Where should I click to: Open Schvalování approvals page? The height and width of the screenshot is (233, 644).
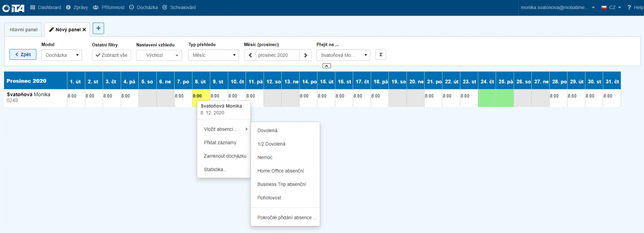179,8
